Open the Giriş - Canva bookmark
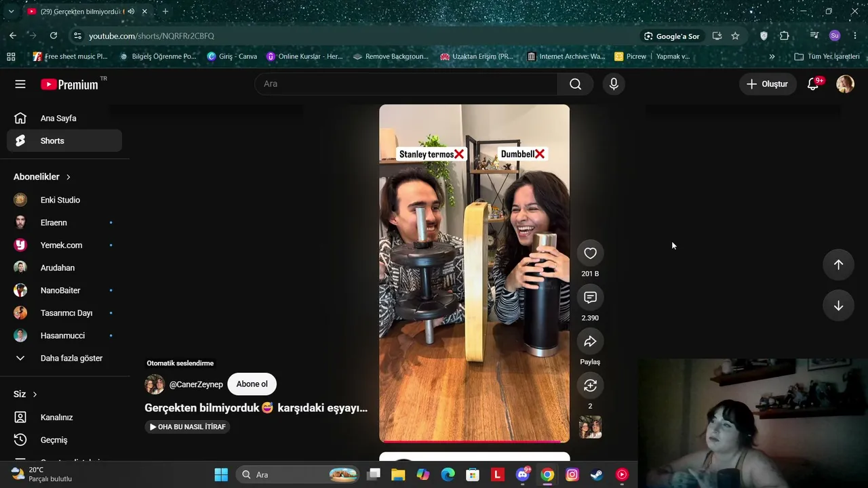 coord(232,56)
